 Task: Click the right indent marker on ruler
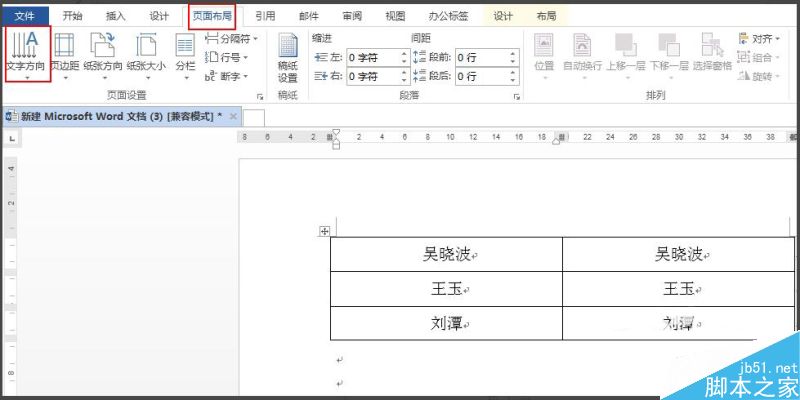coord(556,141)
